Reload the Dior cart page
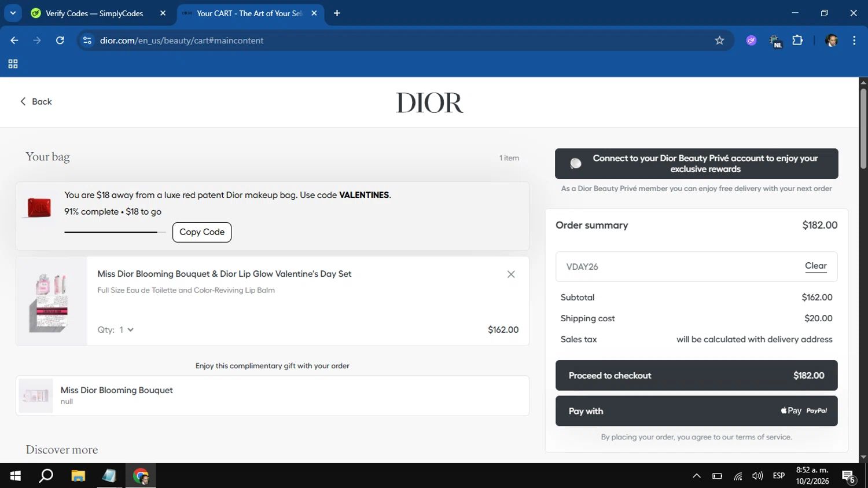 (x=60, y=41)
